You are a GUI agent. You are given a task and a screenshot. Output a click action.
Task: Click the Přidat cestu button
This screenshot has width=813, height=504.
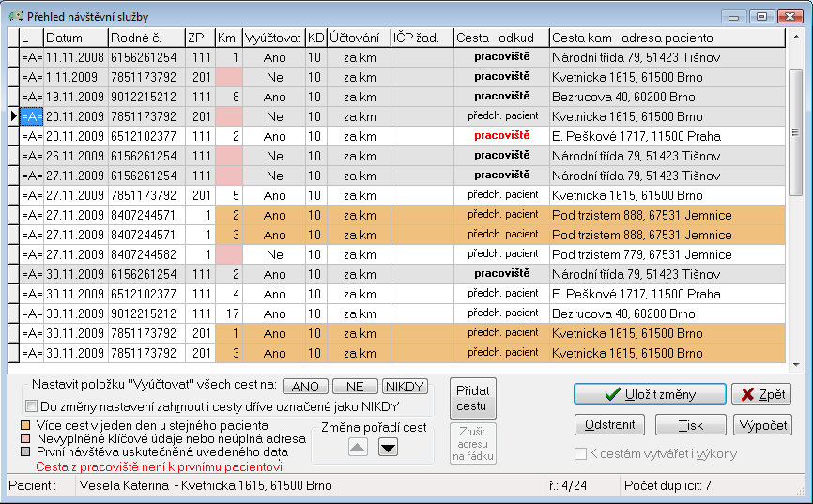471,398
